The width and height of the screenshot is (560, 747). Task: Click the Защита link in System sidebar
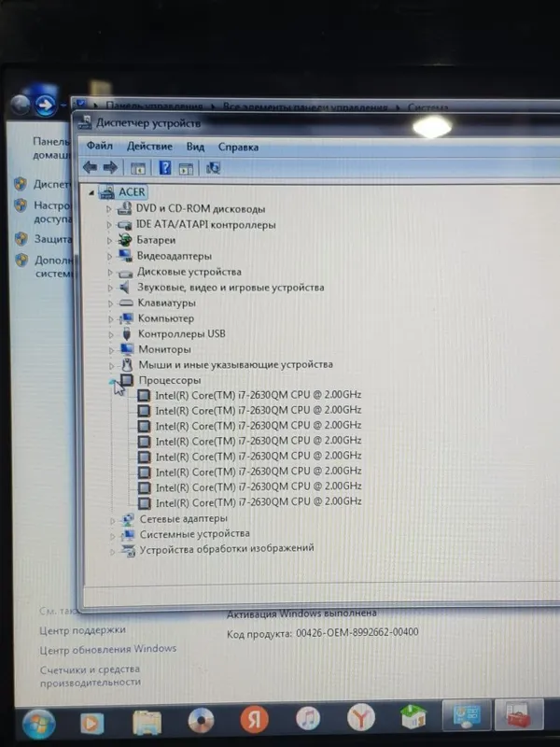52,239
